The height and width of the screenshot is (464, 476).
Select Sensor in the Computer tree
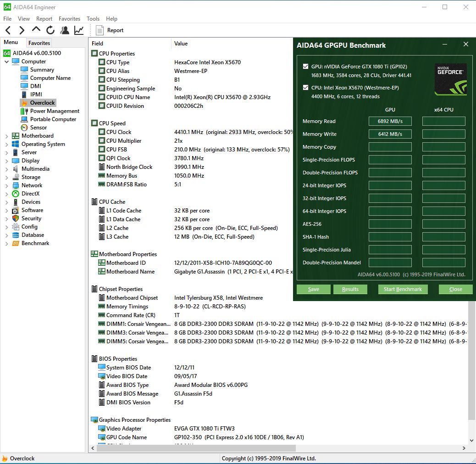[x=38, y=128]
